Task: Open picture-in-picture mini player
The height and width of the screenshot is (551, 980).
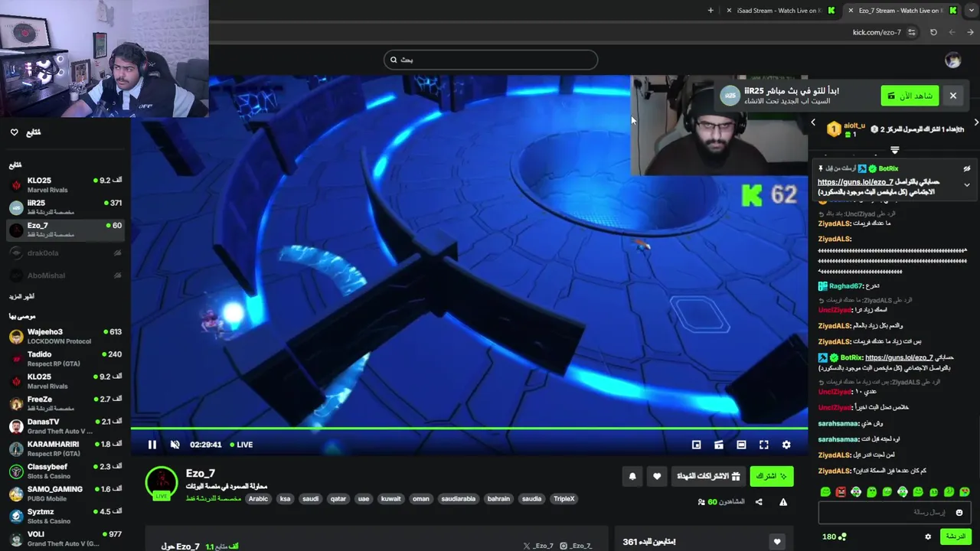Action: click(696, 445)
